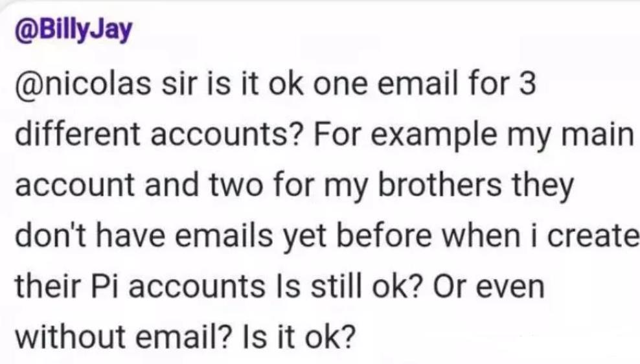Click the word 'even' in message
Screen dimensions: 640x364
[x=510, y=288]
